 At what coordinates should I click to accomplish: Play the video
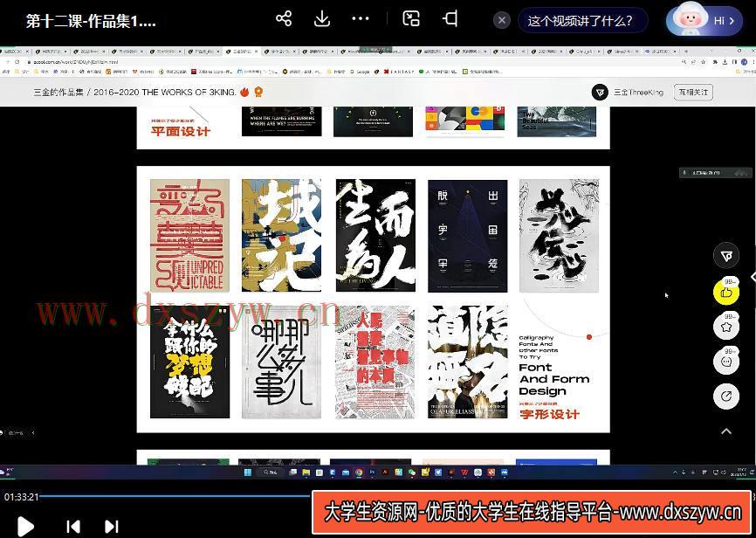click(x=25, y=526)
